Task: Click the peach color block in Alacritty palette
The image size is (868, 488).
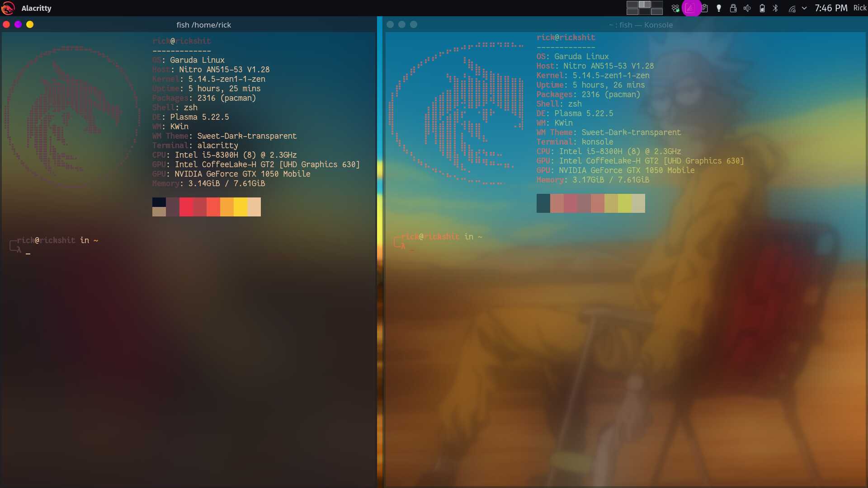Action: (x=254, y=207)
